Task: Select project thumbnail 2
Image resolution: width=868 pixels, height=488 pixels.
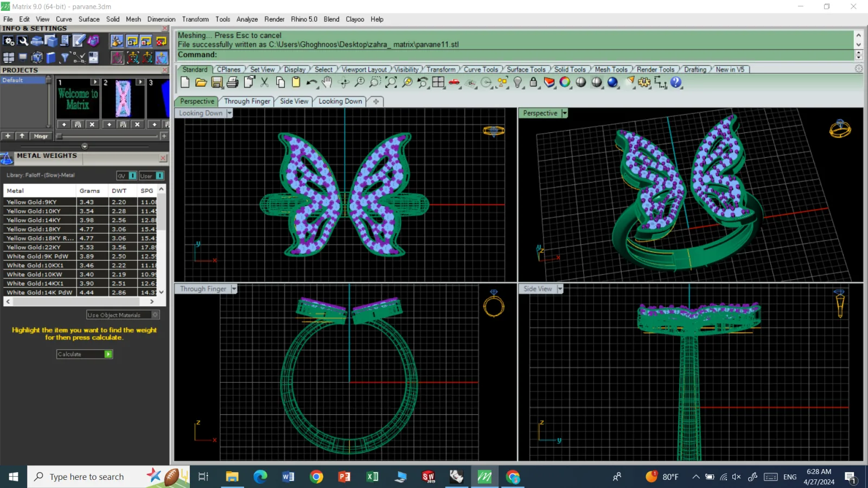Action: 123,98
